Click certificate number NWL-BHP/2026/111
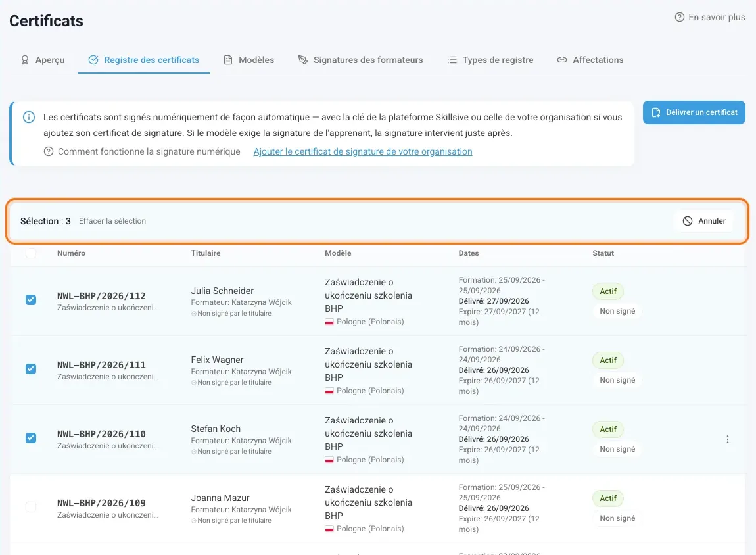Viewport: 756px width, 555px height. tap(101, 365)
